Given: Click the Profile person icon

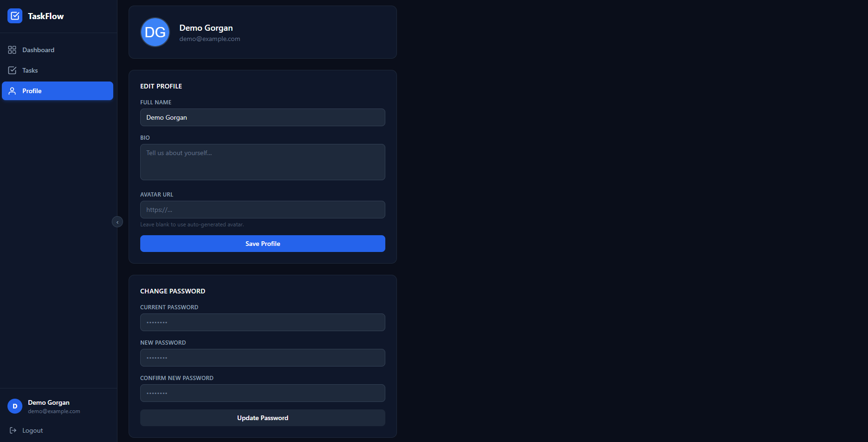Looking at the screenshot, I should (12, 91).
